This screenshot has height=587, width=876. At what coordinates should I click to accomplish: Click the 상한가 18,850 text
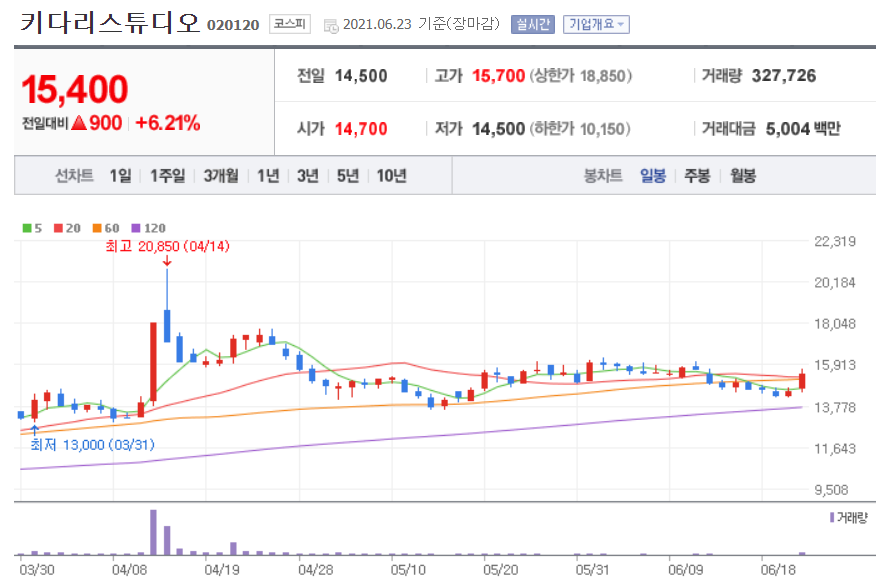coord(580,76)
